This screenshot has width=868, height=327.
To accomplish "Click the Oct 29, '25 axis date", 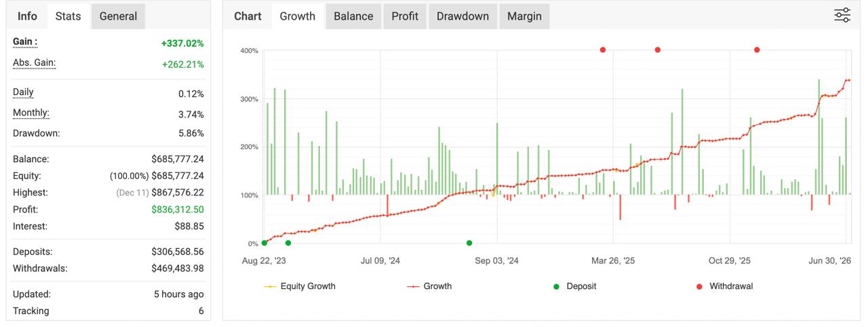I will tap(730, 261).
